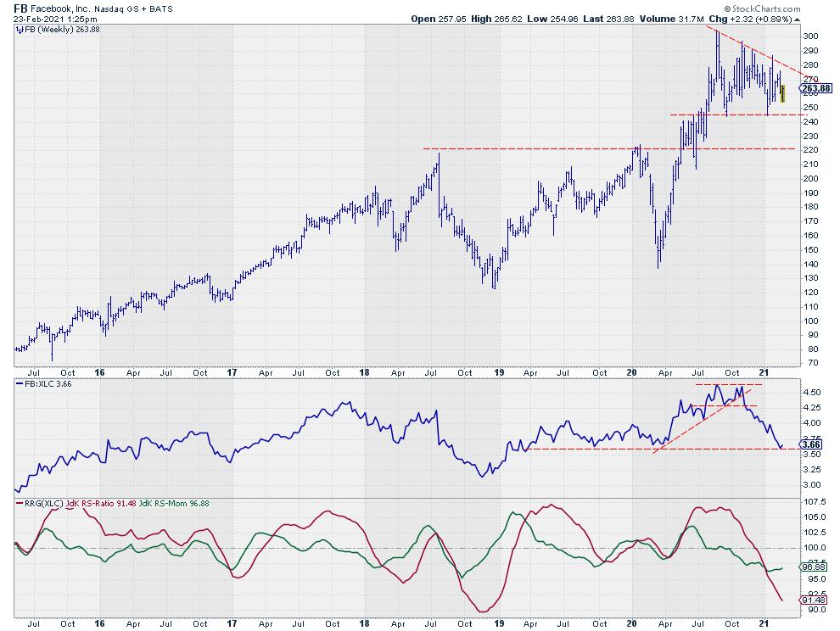Click the 'FB:XLC 3.66' relative strength legend
Image resolution: width=840 pixels, height=631 pixels.
pyautogui.click(x=48, y=384)
